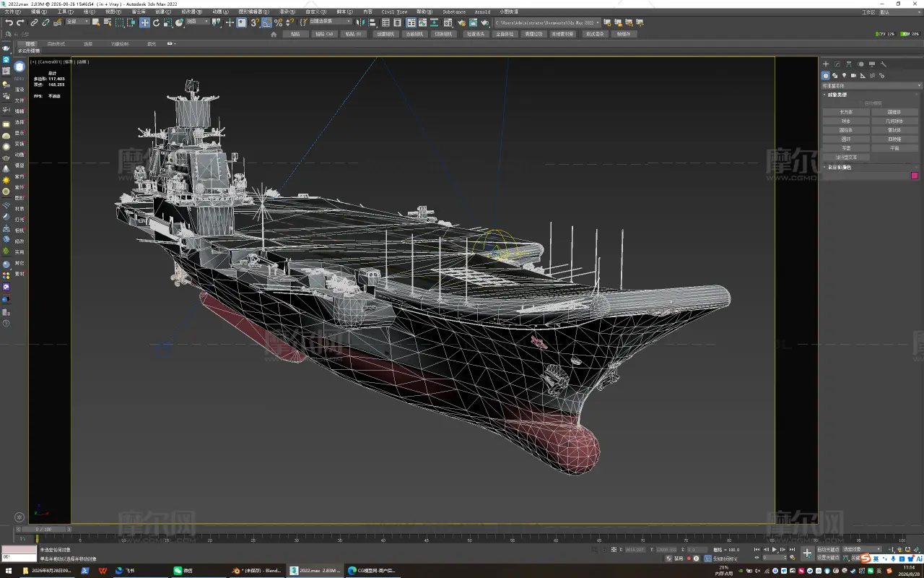Open the Motion panel icon
The height and width of the screenshot is (578, 924).
pyautogui.click(x=860, y=64)
